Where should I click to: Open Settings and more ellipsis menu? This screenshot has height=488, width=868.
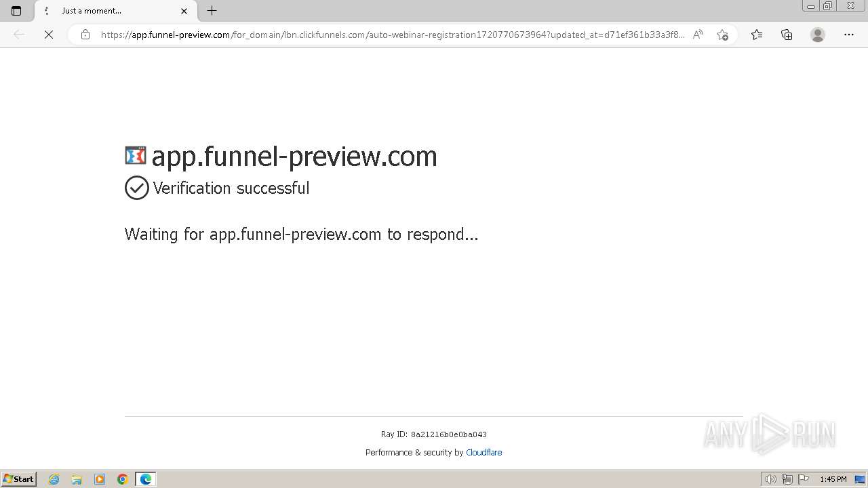tap(849, 35)
